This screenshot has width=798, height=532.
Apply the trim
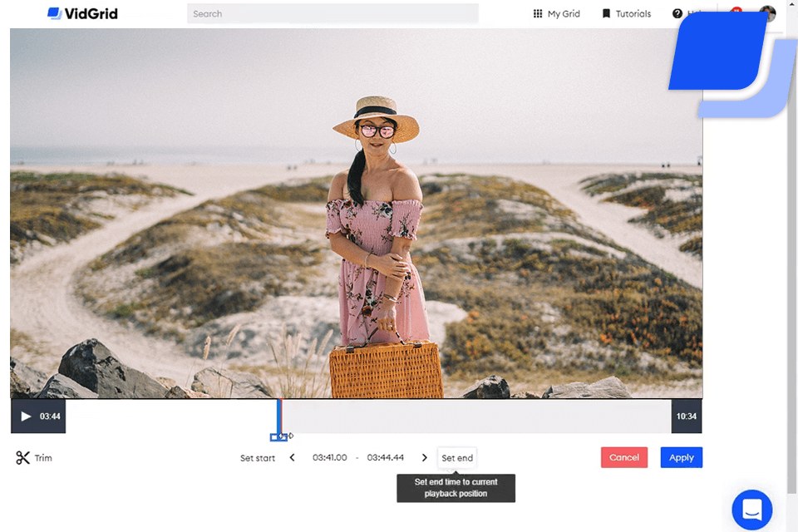(681, 457)
